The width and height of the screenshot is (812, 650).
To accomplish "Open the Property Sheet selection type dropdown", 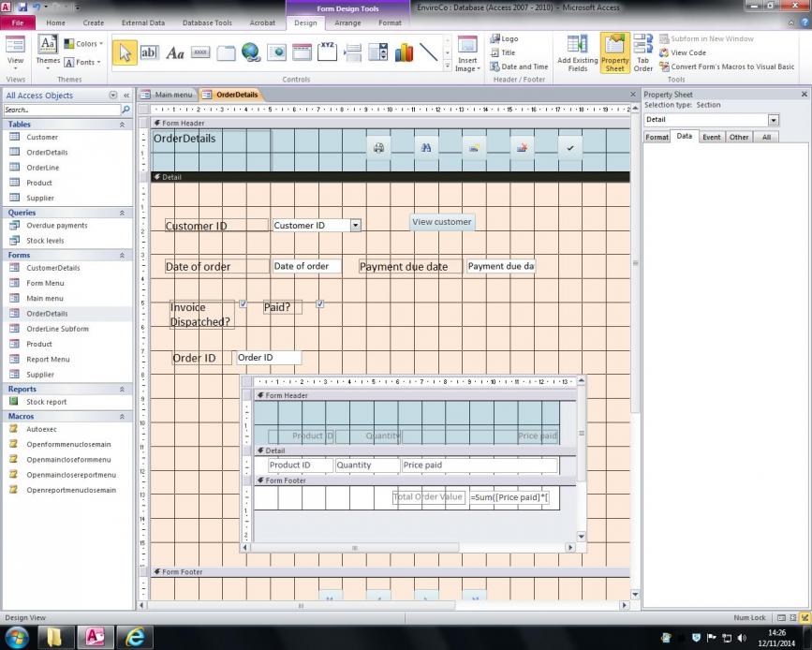I will (x=773, y=120).
